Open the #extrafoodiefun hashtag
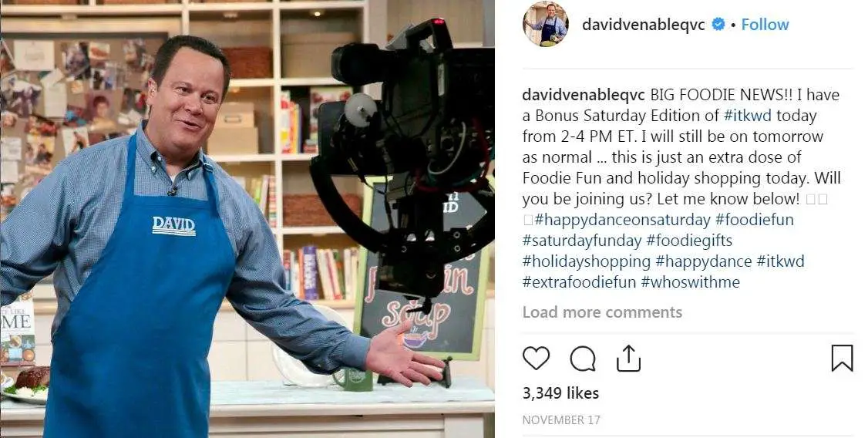This screenshot has height=438, width=868. pyautogui.click(x=579, y=282)
